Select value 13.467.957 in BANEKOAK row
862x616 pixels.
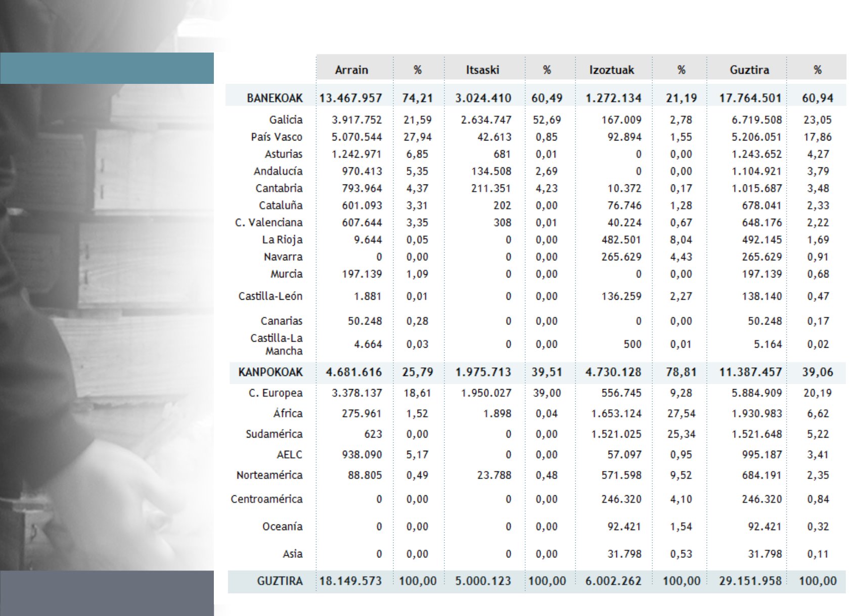point(350,98)
